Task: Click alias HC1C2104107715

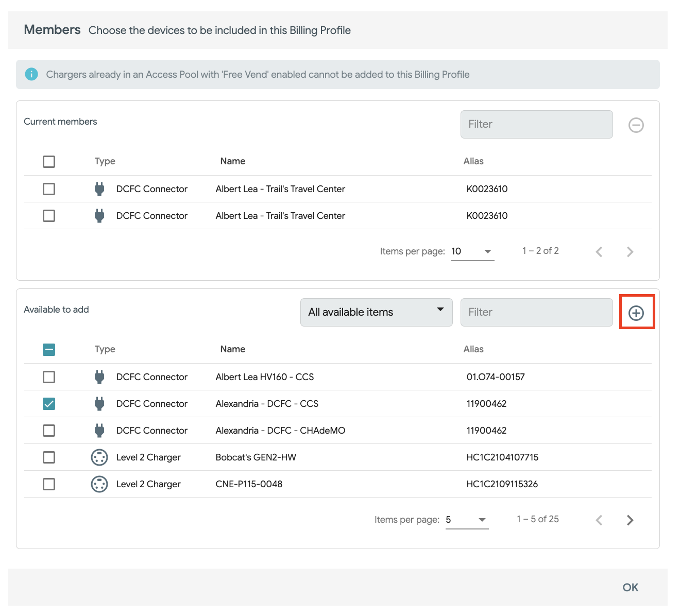Action: tap(502, 457)
